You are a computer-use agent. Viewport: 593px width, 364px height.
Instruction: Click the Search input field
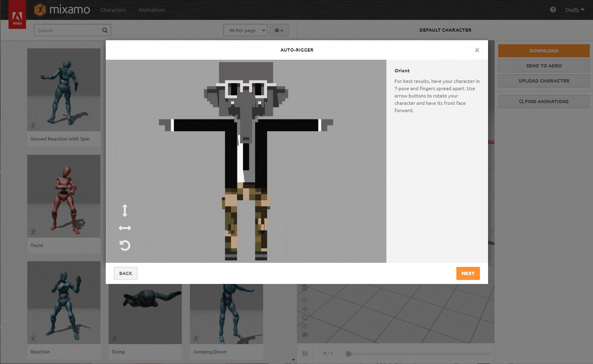(x=69, y=30)
